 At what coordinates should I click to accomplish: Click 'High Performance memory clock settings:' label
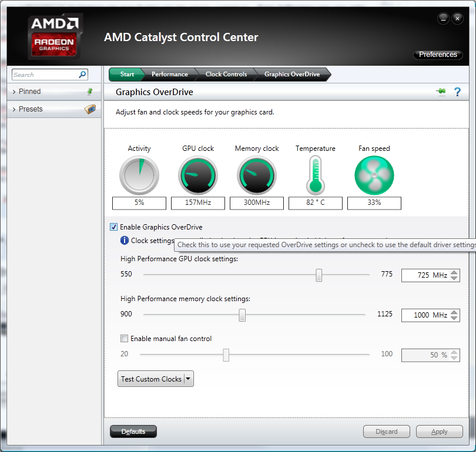point(185,299)
